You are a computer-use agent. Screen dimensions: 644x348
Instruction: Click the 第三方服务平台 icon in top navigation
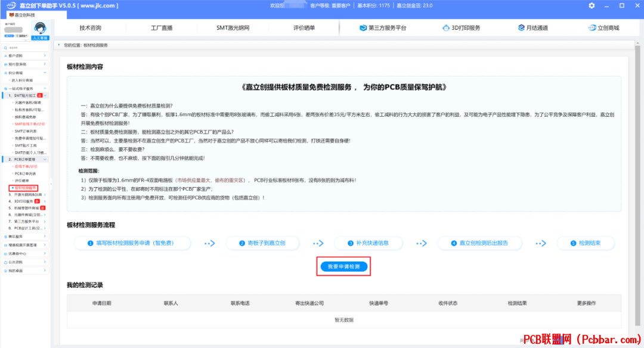[363, 28]
